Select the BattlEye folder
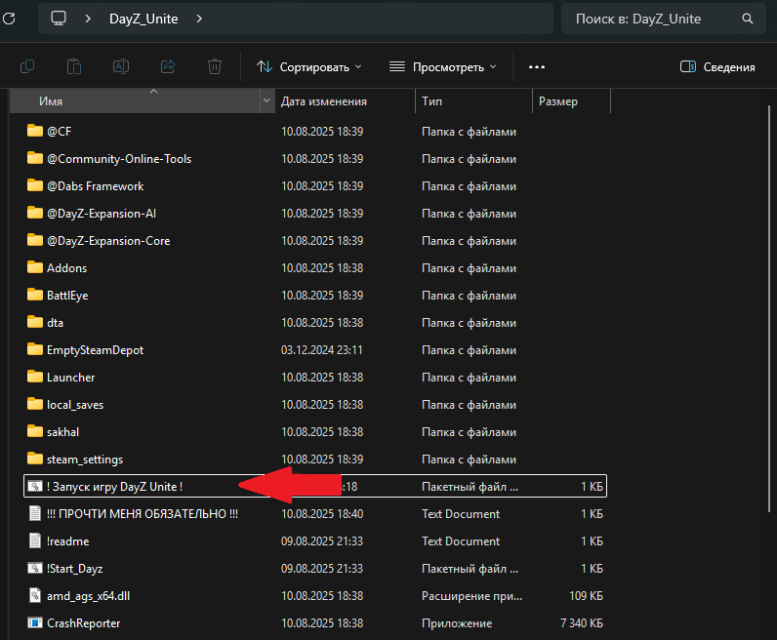 pyautogui.click(x=315, y=295)
